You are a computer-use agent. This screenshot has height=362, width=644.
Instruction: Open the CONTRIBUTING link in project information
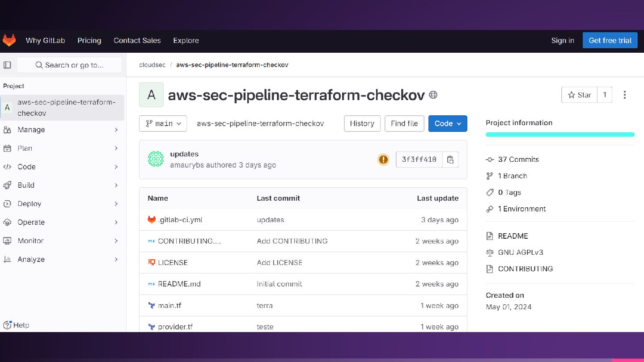(525, 269)
